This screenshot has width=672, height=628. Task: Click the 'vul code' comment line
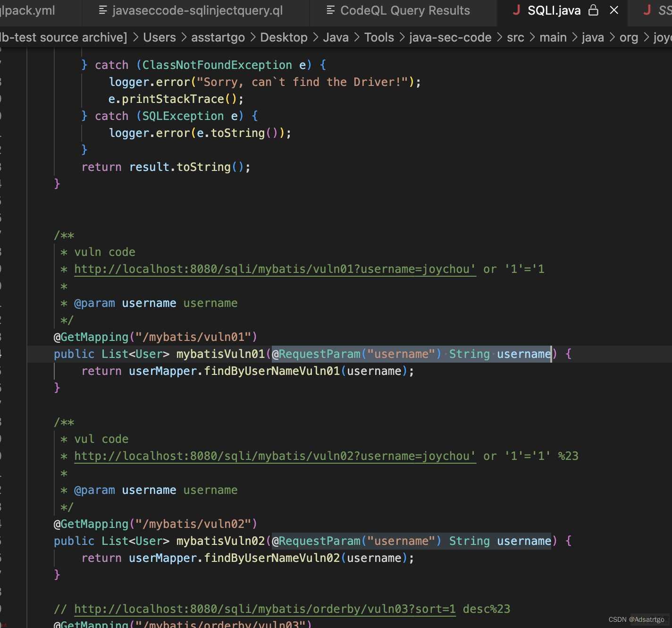(101, 439)
